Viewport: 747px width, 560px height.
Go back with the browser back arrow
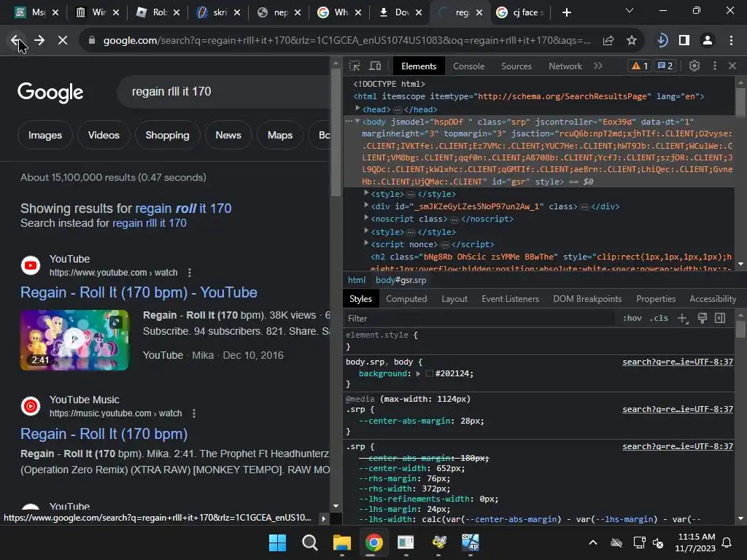tap(15, 41)
